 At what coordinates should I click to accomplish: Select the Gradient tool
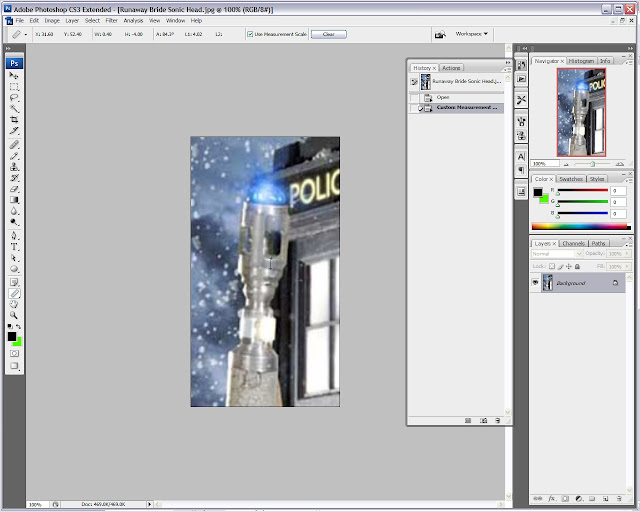click(14, 200)
